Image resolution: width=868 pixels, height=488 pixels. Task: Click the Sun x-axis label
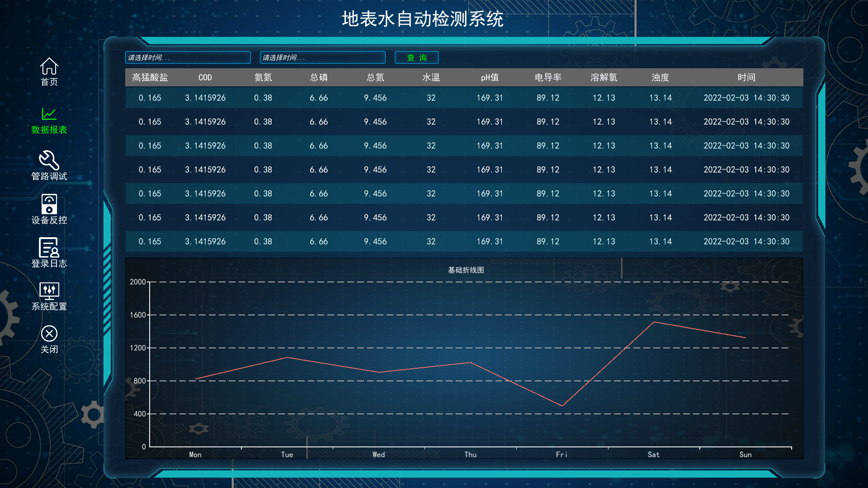pyautogui.click(x=745, y=455)
